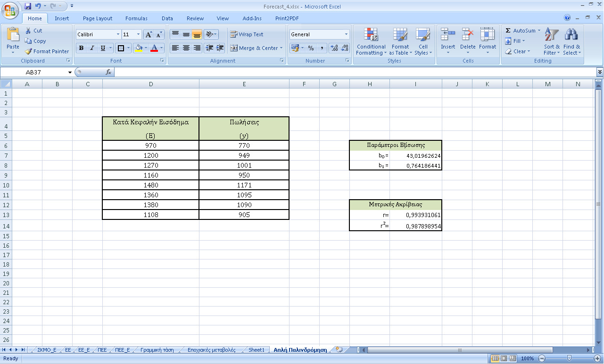Undo the last action
Image resolution: width=604 pixels, height=364 pixels.
pos(38,6)
